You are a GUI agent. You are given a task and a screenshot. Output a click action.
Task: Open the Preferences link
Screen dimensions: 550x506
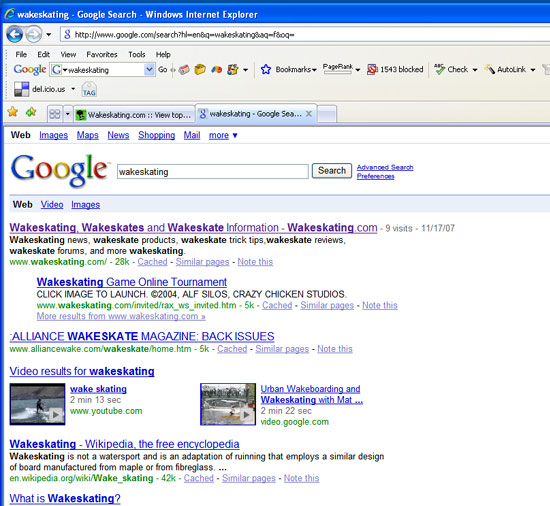point(375,176)
